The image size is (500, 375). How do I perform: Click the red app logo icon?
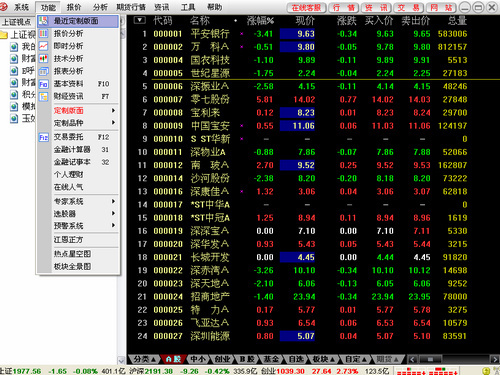coord(4,6)
